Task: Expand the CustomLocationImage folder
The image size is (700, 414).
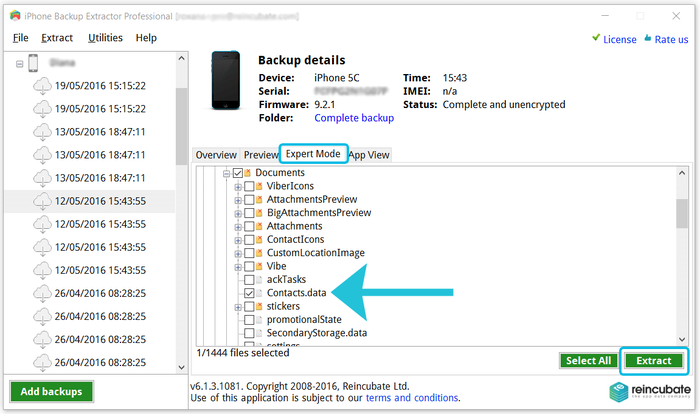Action: coord(238,254)
